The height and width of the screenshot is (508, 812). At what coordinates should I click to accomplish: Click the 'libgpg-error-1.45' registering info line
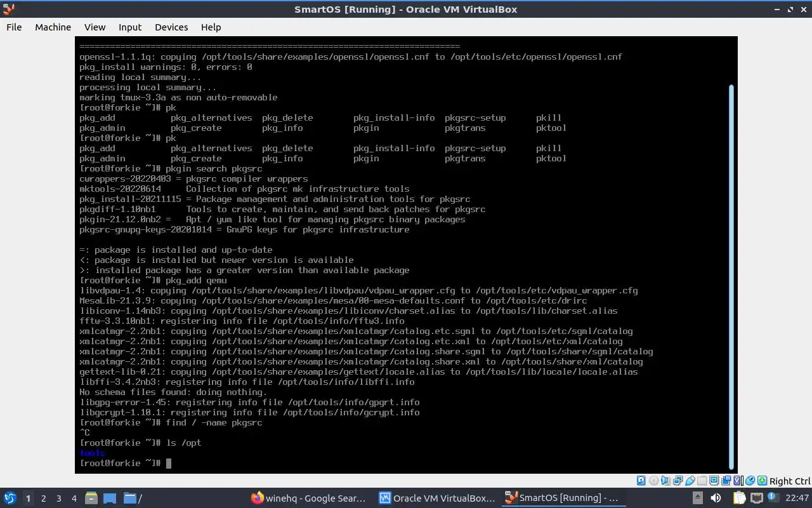pyautogui.click(x=249, y=402)
